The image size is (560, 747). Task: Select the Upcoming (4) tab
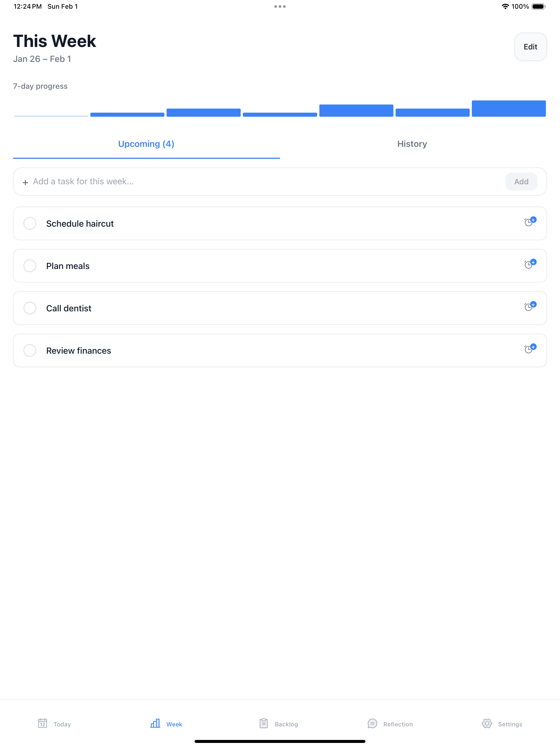coord(146,144)
